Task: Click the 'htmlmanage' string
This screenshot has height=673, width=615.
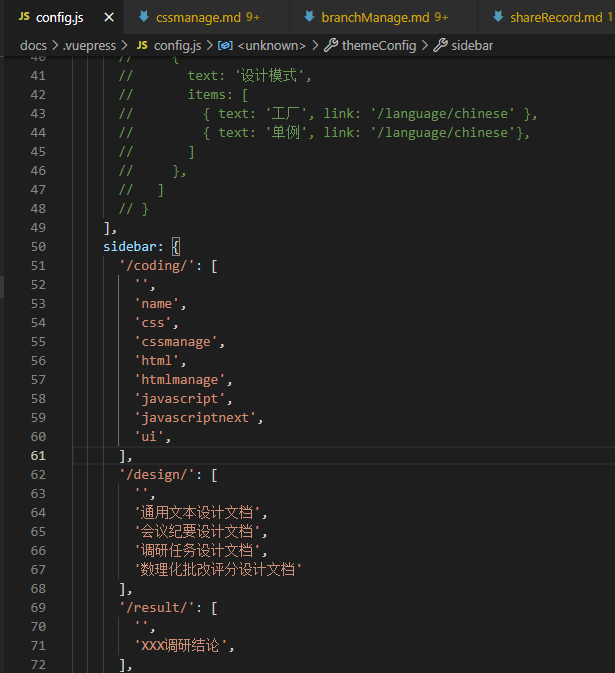Action: [x=180, y=380]
